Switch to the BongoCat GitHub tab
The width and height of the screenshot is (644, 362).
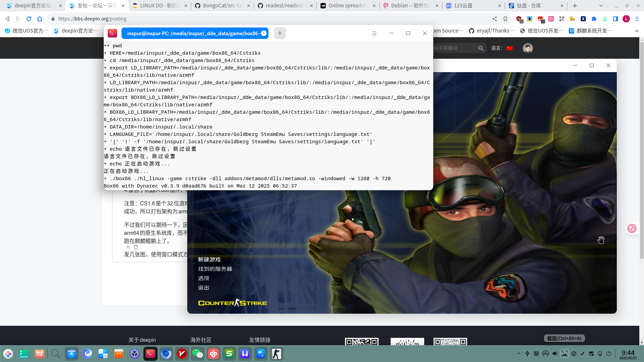pyautogui.click(x=222, y=6)
